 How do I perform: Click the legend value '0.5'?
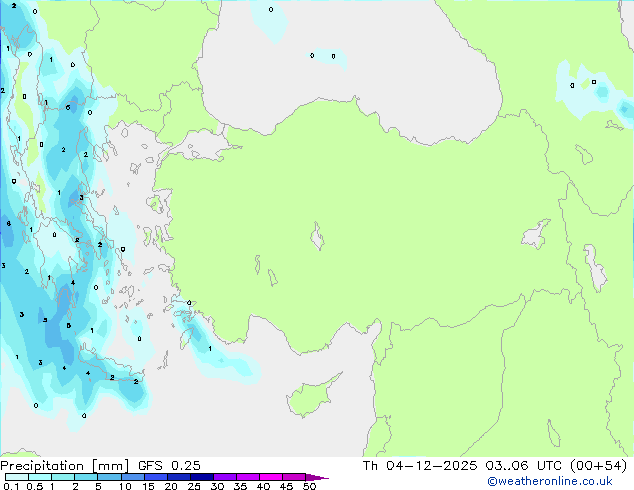pos(35,486)
